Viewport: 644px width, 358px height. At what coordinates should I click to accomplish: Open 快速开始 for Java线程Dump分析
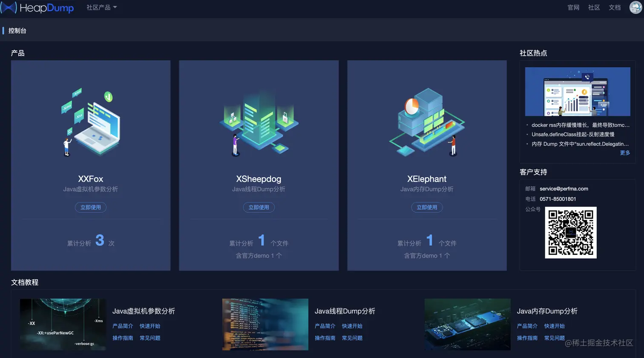tap(352, 326)
